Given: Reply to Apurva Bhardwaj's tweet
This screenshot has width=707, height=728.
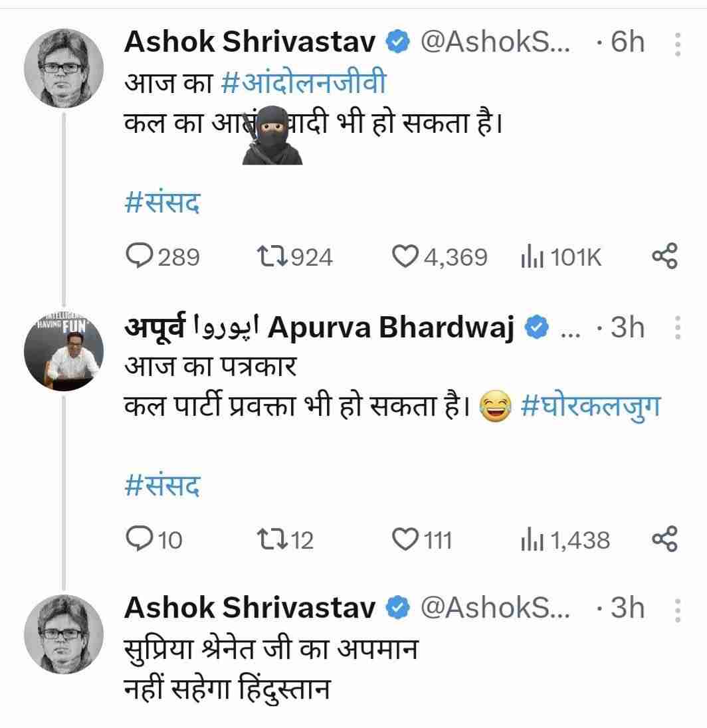Looking at the screenshot, I should [140, 539].
